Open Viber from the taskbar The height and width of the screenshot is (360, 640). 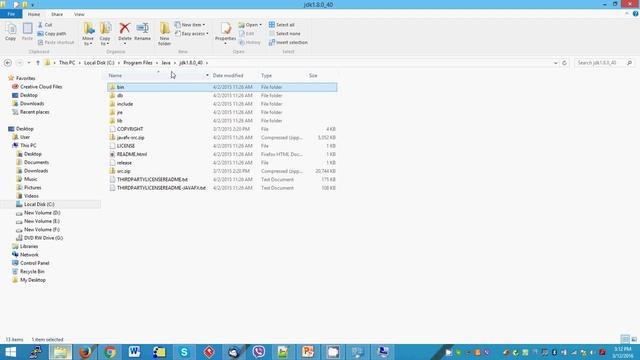(258, 352)
